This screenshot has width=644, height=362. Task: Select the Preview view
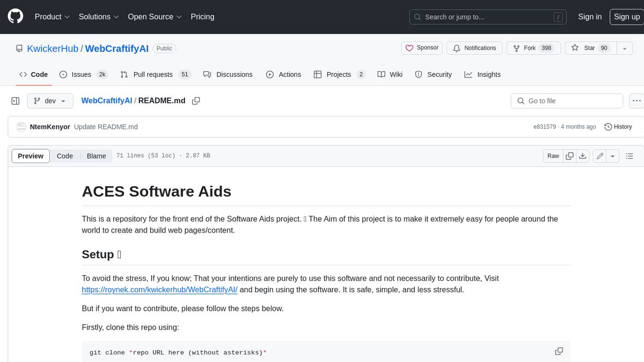pos(31,156)
